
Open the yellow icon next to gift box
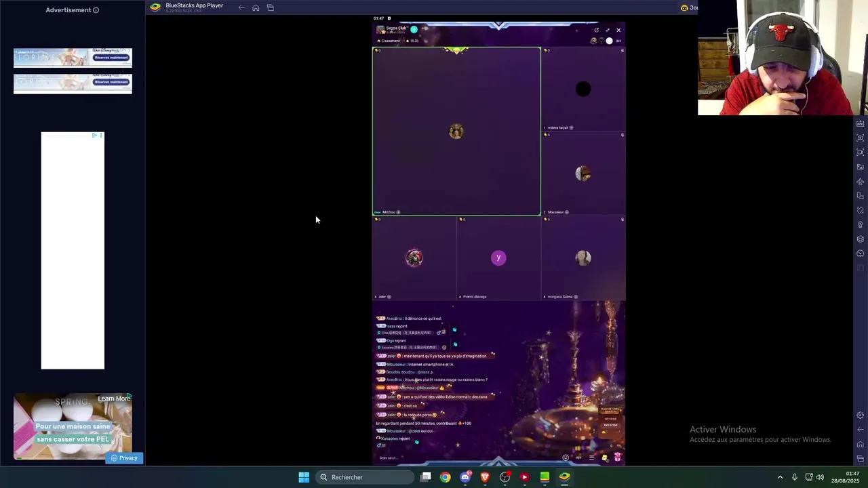pos(605,457)
